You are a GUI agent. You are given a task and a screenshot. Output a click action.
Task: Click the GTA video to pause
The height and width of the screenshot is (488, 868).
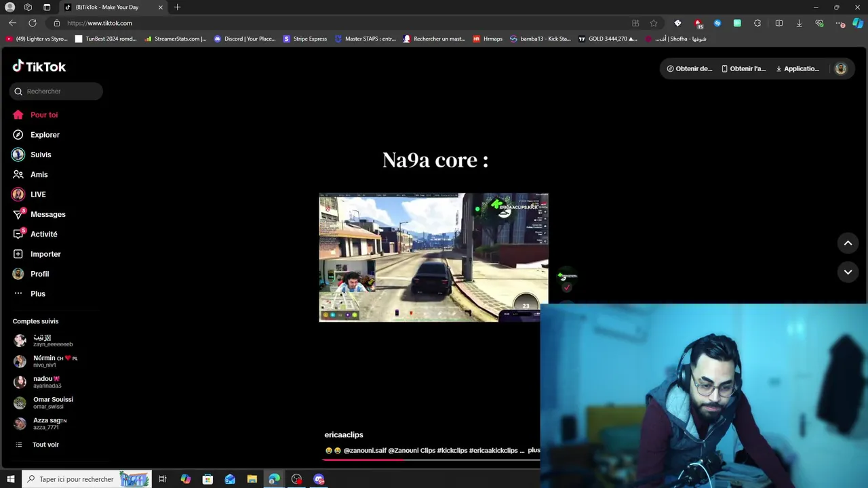click(433, 257)
